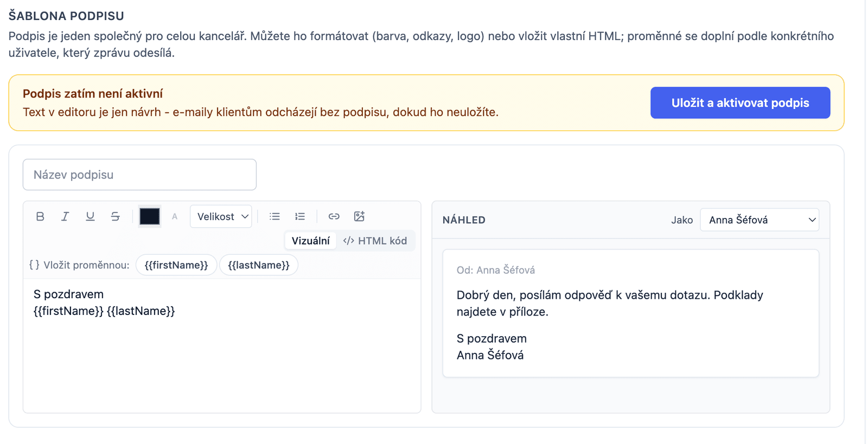Screen dimensions: 868x444
Task: Switch to the HTML kód tab
Action: tap(375, 241)
